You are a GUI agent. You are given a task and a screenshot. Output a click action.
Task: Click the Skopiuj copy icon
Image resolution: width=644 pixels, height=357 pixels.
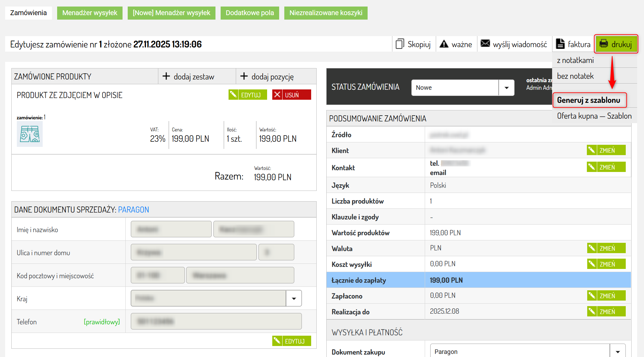(400, 44)
